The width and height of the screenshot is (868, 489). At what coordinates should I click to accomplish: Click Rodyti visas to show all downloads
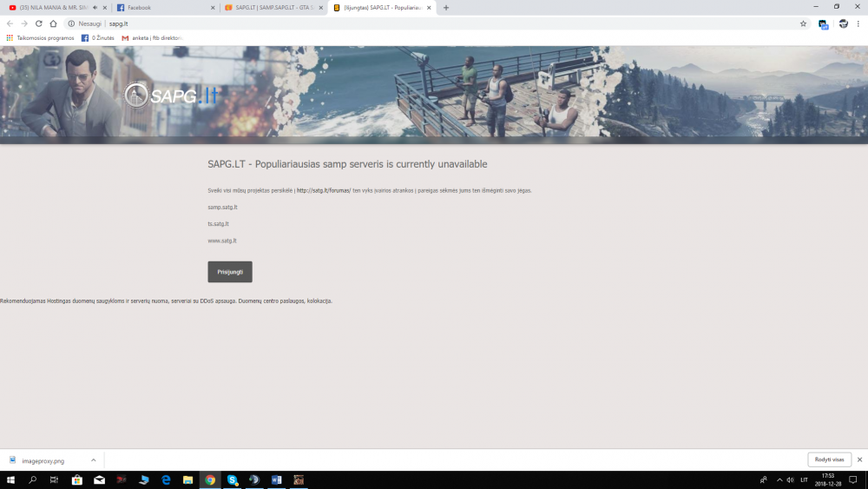pos(829,459)
